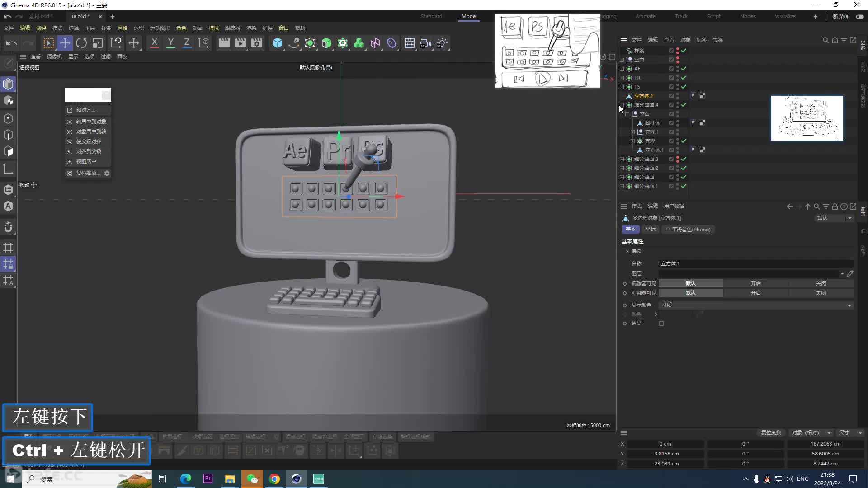The image size is (868, 488).
Task: Toggle the green checkmark of AE object
Action: click(684, 69)
